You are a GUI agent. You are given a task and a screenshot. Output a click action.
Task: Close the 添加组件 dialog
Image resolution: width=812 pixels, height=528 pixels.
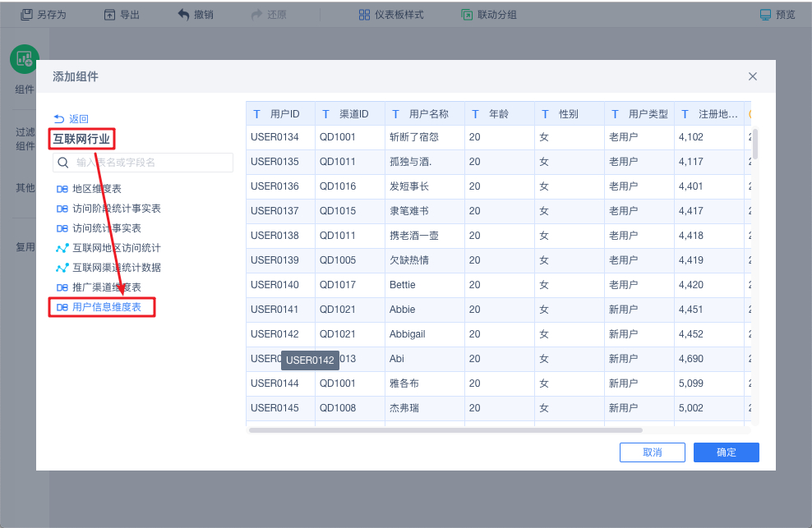pos(753,76)
